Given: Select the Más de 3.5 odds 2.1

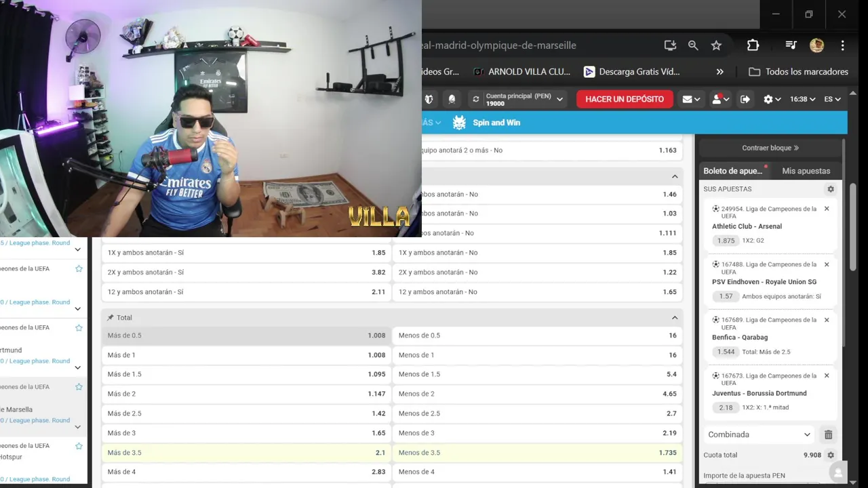Looking at the screenshot, I should point(246,453).
